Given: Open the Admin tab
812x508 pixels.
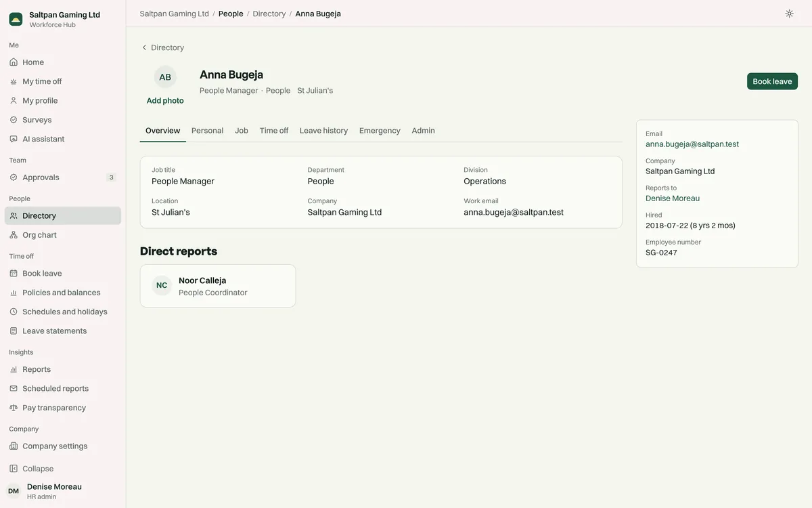Looking at the screenshot, I should pos(424,131).
